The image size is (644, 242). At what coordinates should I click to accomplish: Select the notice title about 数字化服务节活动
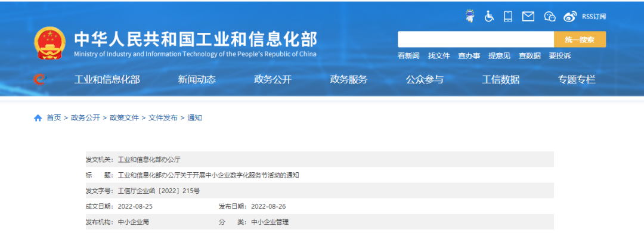tap(209, 175)
